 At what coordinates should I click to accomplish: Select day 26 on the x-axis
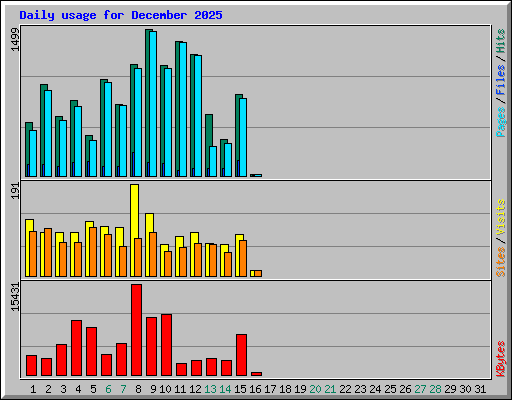point(405,389)
